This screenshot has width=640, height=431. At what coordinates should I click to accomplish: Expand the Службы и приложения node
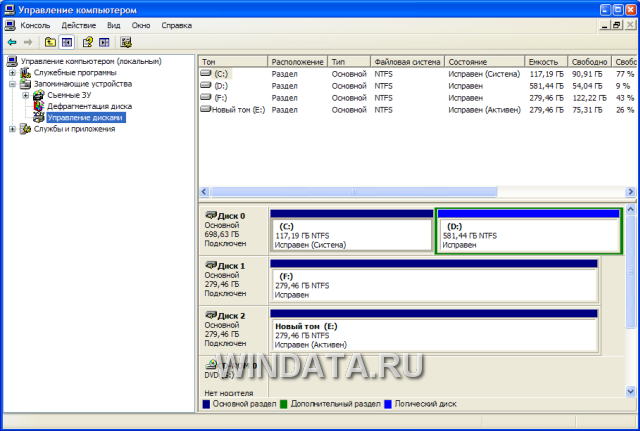12,129
